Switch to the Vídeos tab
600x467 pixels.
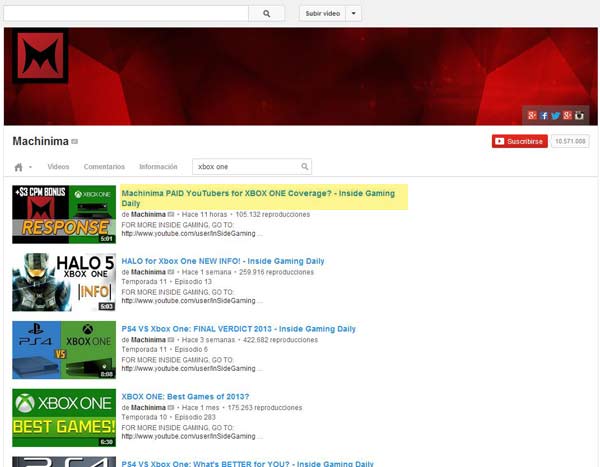pos(58,167)
